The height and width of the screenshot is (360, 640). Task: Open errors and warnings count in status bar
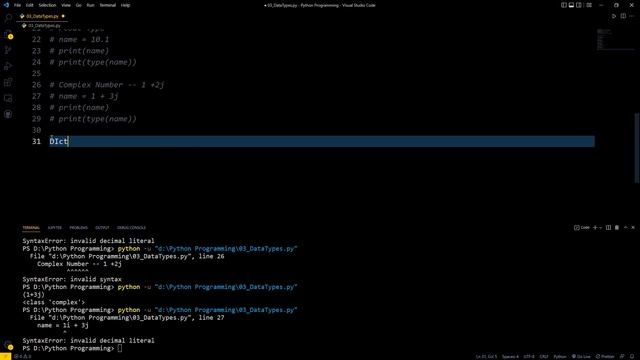(23, 356)
